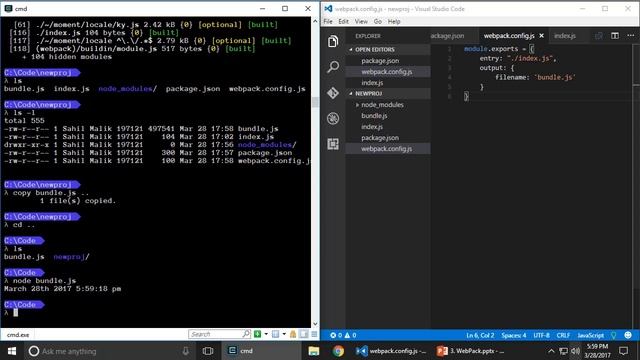The image size is (640, 360).
Task: Change file encoding UTF-8 in status bar
Action: tap(541, 335)
